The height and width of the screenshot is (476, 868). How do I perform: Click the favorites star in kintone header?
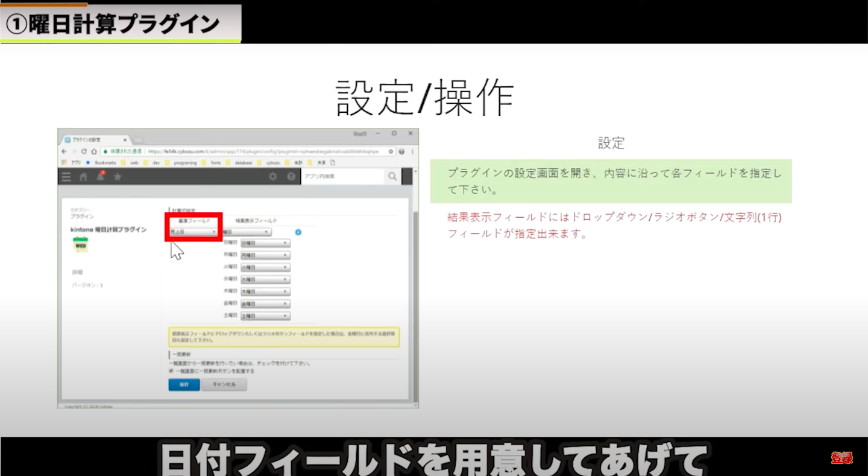[118, 177]
